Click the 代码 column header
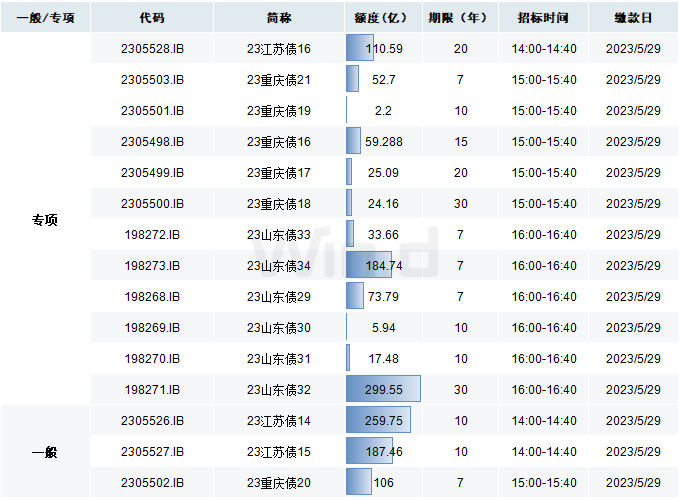This screenshot has height=500, width=679. [152, 17]
